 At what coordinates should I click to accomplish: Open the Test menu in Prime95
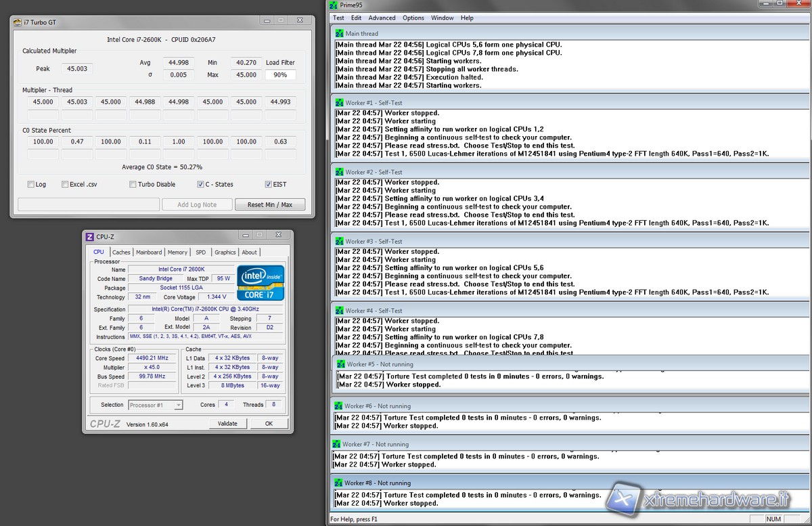tap(338, 18)
